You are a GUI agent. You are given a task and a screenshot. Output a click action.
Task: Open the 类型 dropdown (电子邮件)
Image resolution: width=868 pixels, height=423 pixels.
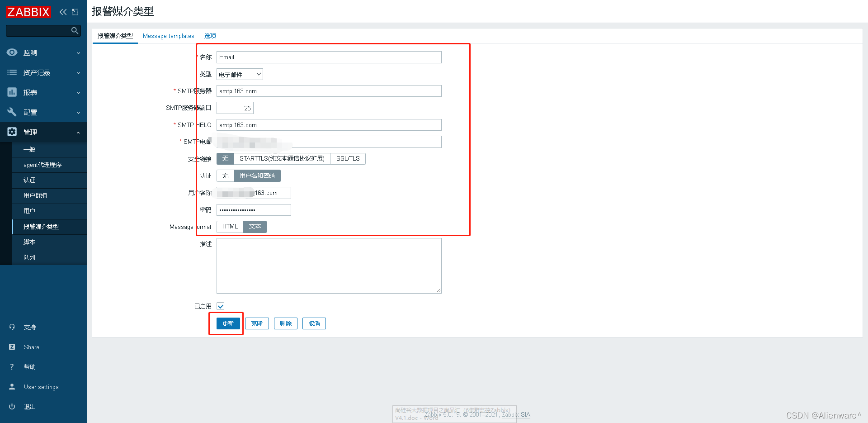click(x=240, y=74)
